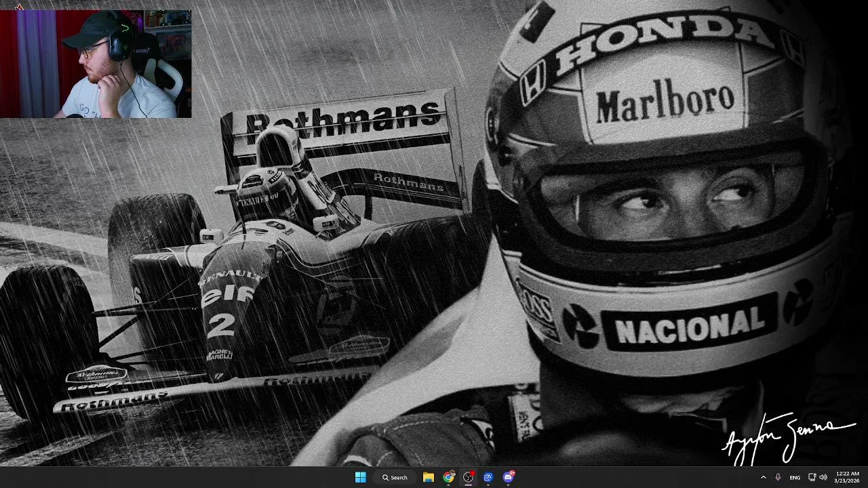Launch Google Chrome from the taskbar
868x488 pixels.
(448, 477)
